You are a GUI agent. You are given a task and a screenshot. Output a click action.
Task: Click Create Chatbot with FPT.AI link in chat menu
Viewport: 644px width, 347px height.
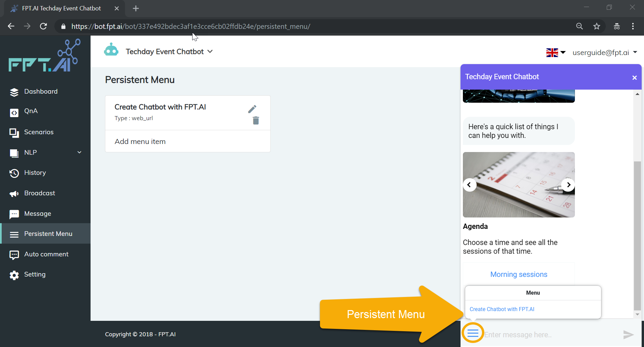[x=502, y=309]
